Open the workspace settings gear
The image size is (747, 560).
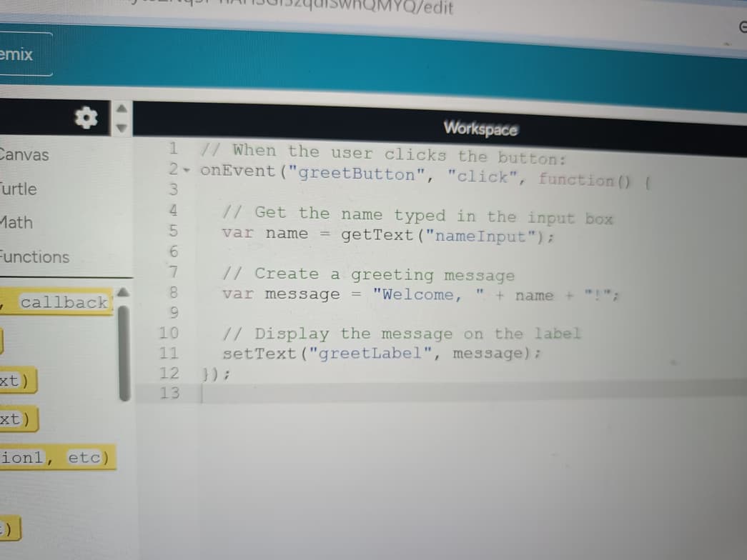(86, 118)
